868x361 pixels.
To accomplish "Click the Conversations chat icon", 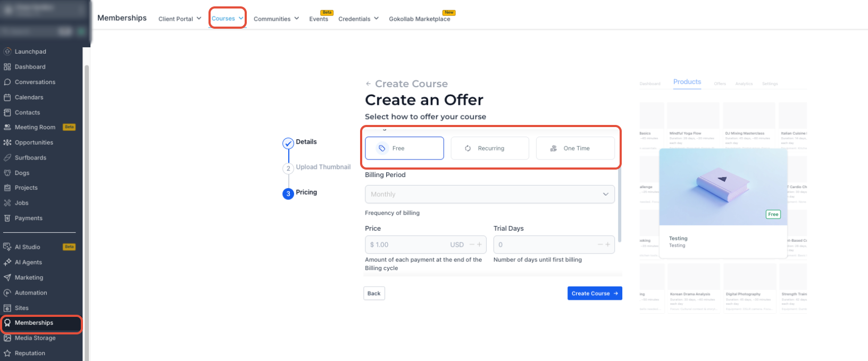I will pyautogui.click(x=7, y=82).
